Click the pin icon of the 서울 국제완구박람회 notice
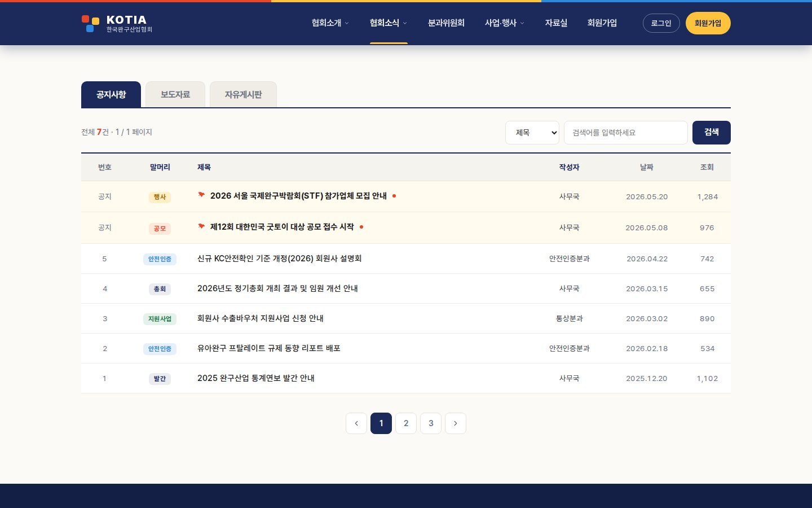Viewport: 812px width, 508px height. click(x=201, y=195)
